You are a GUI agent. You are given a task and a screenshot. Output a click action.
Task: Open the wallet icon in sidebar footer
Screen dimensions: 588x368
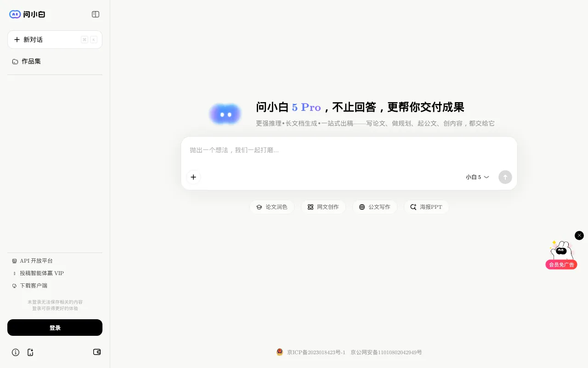[x=97, y=352]
